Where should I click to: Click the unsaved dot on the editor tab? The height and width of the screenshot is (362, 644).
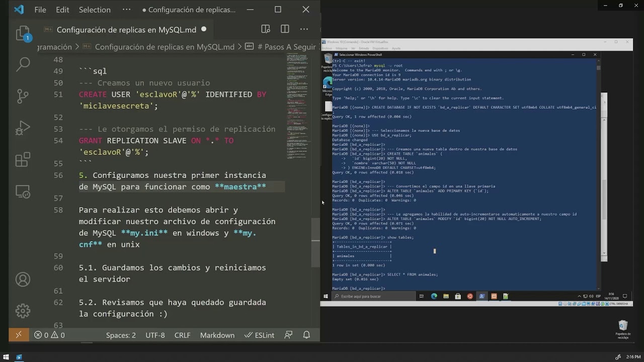point(204,29)
